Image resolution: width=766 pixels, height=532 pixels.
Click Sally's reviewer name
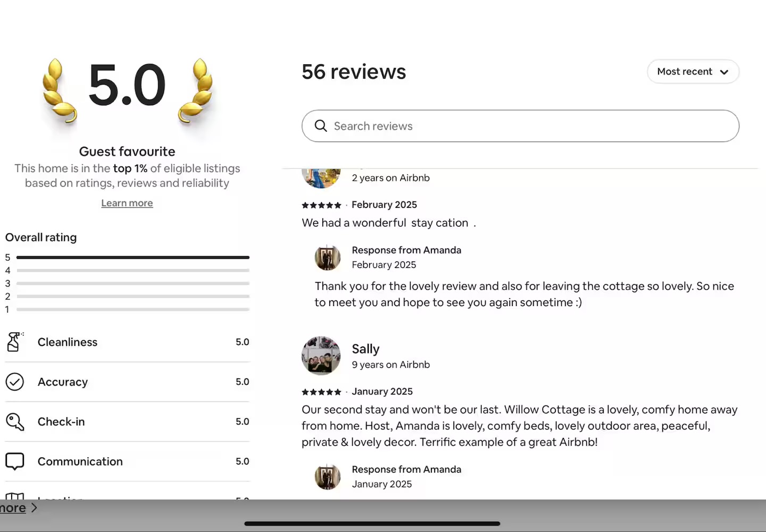click(365, 349)
